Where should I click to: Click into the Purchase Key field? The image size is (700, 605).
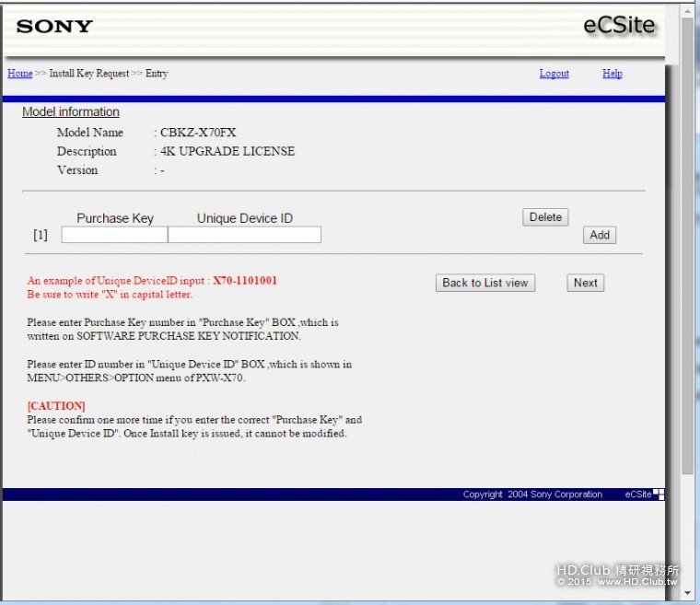(114, 235)
